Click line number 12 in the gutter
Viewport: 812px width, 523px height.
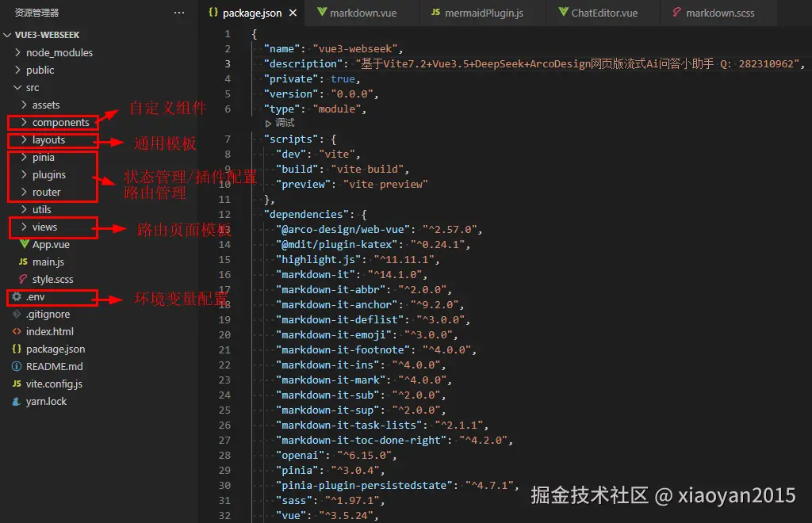coord(224,214)
